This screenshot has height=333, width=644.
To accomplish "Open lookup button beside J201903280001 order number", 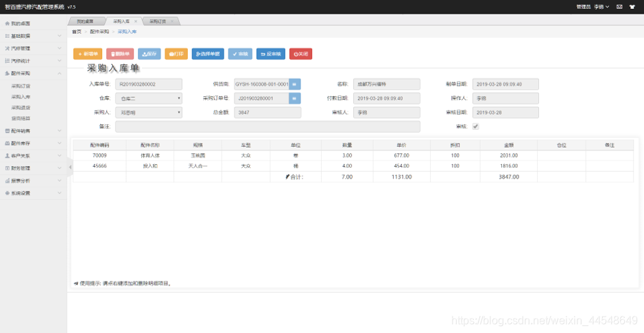I will coord(294,98).
